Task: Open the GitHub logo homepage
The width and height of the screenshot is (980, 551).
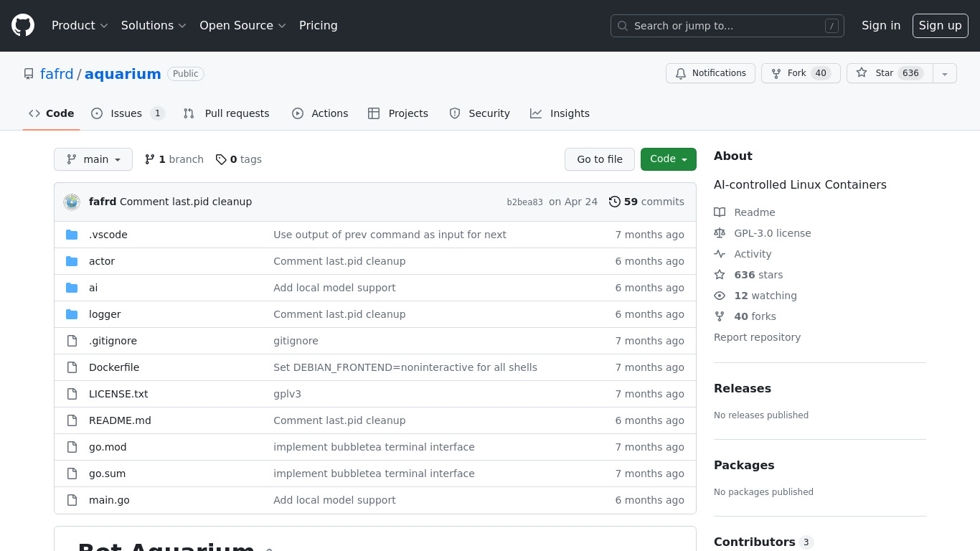Action: 23,25
